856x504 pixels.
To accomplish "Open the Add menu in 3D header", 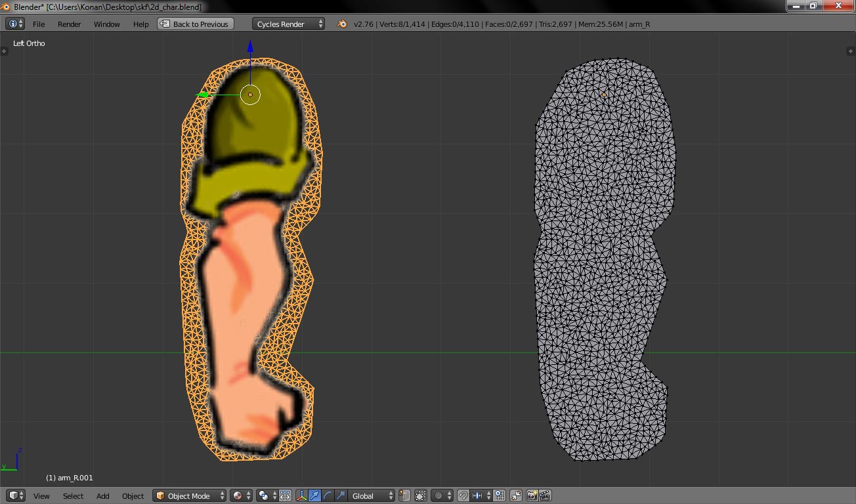I will click(x=103, y=495).
